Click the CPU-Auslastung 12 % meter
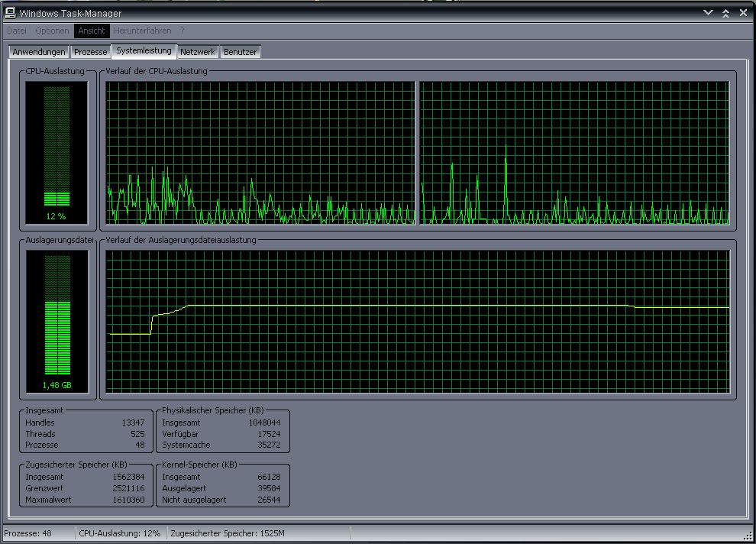This screenshot has width=756, height=544. pos(57,152)
